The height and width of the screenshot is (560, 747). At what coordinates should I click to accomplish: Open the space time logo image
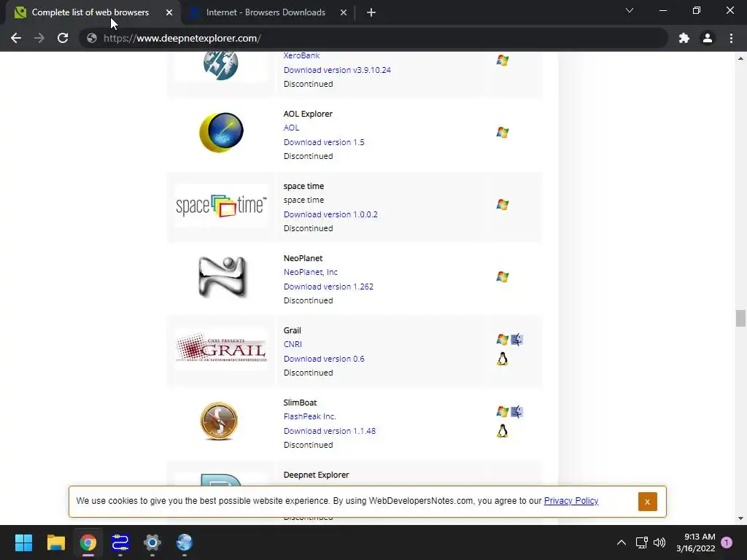tap(221, 206)
